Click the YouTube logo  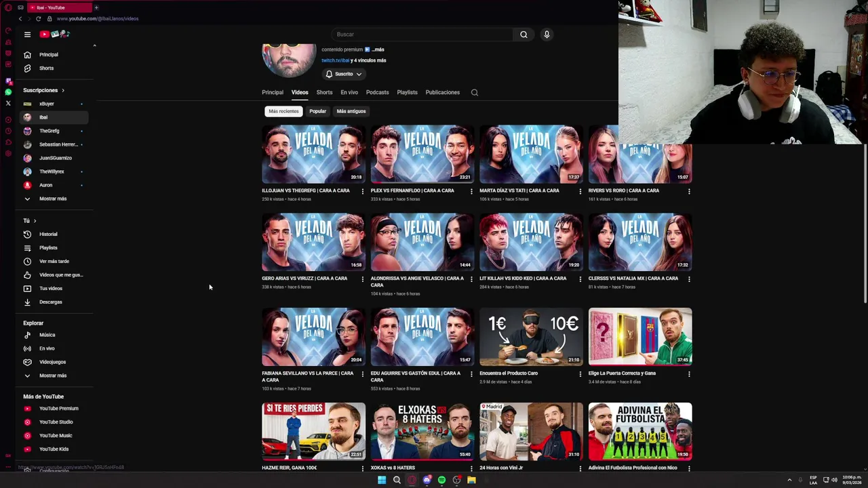tap(54, 34)
